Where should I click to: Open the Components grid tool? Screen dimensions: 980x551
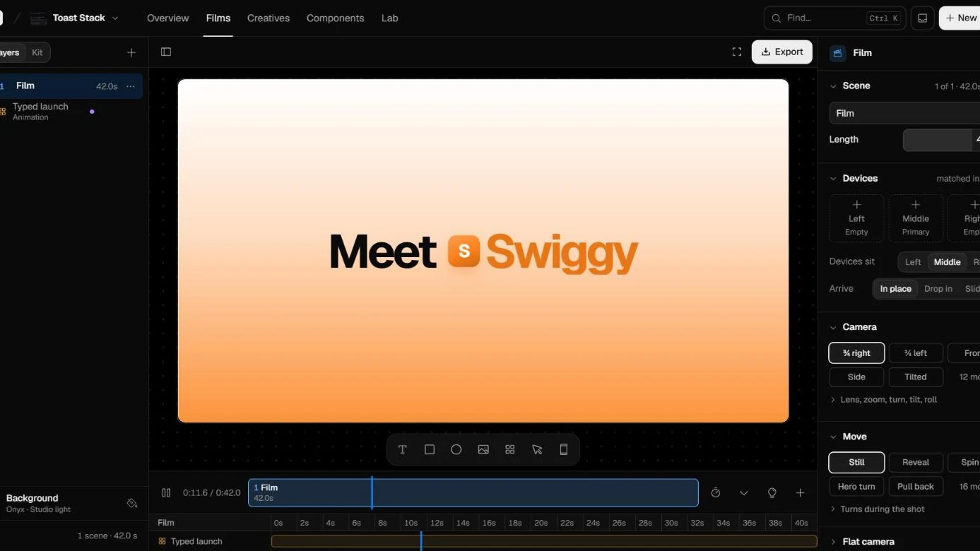[x=510, y=449]
